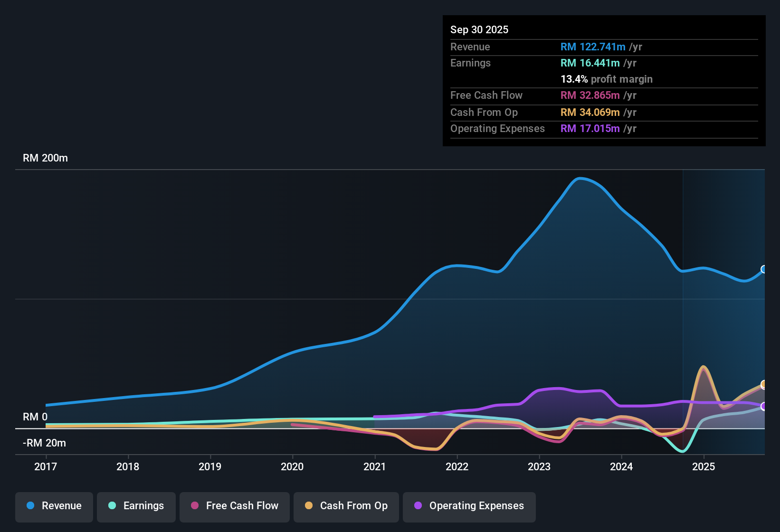
Task: Click the purple Operating Expenses legend dot
Action: click(x=418, y=506)
